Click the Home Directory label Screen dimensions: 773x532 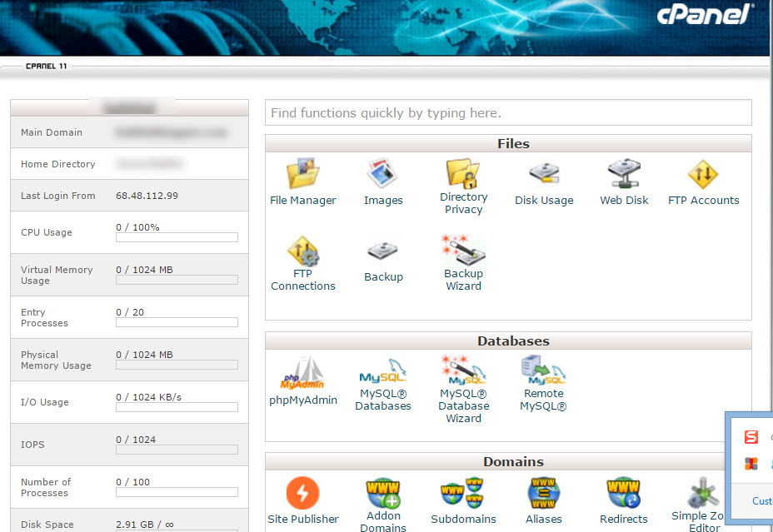pos(57,164)
